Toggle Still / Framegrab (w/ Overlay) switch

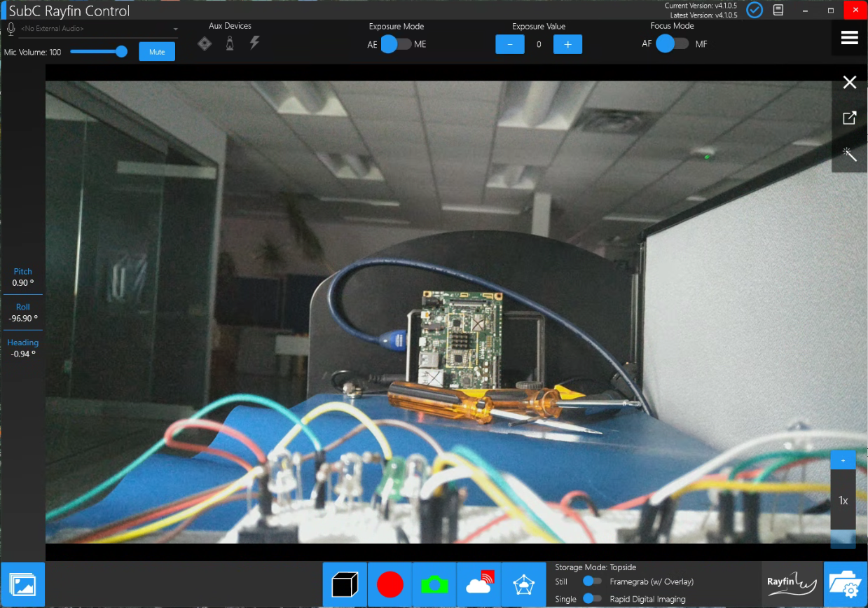point(593,581)
